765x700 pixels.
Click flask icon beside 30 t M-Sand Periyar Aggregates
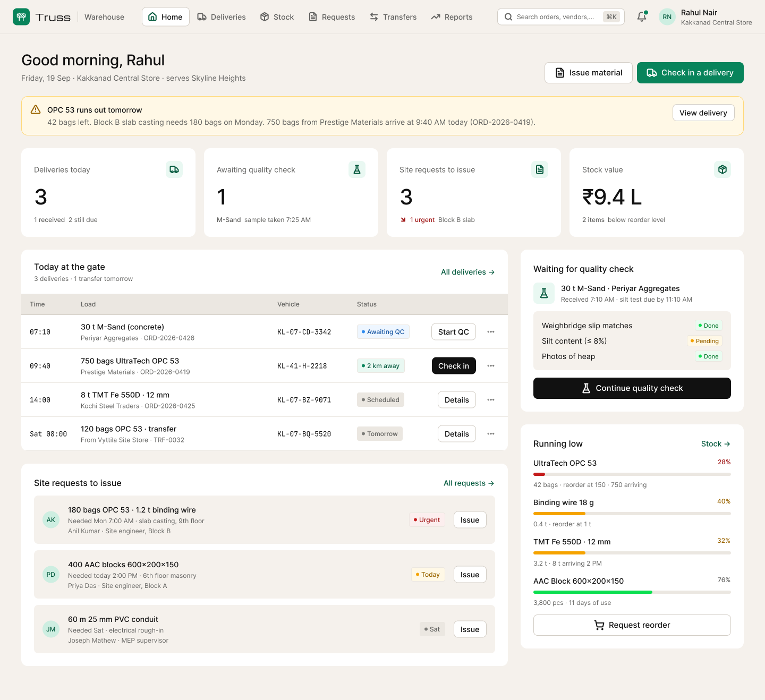544,293
